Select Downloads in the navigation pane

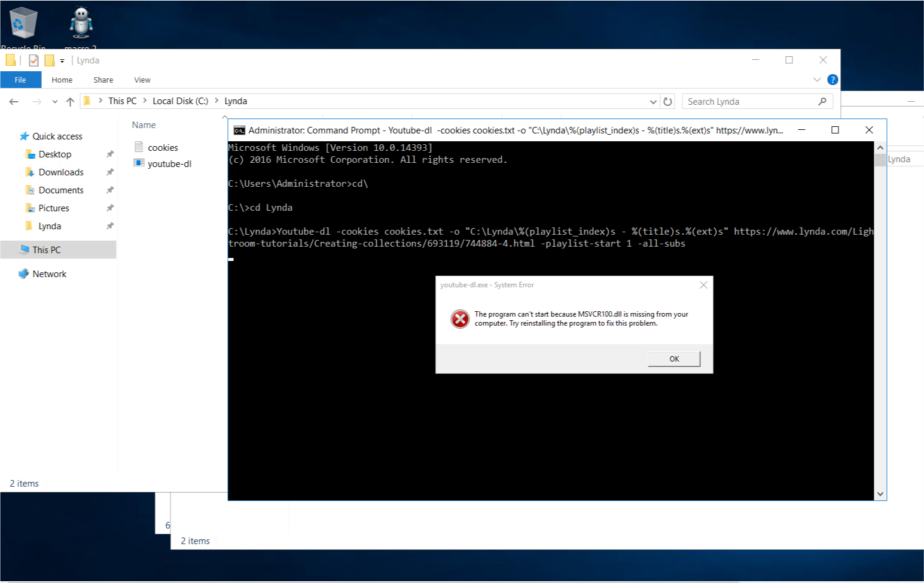[61, 172]
